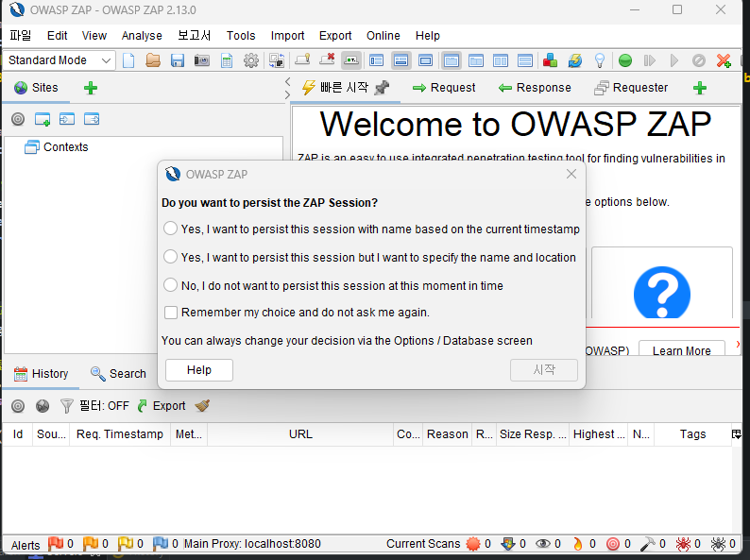Click the red flag alerts count
The image size is (750, 560).
tap(60, 544)
